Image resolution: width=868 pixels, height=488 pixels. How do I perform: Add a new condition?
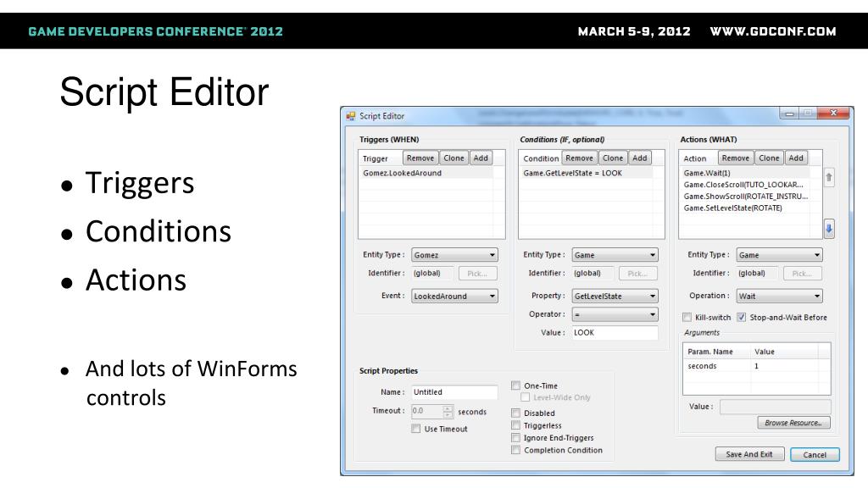click(x=639, y=158)
